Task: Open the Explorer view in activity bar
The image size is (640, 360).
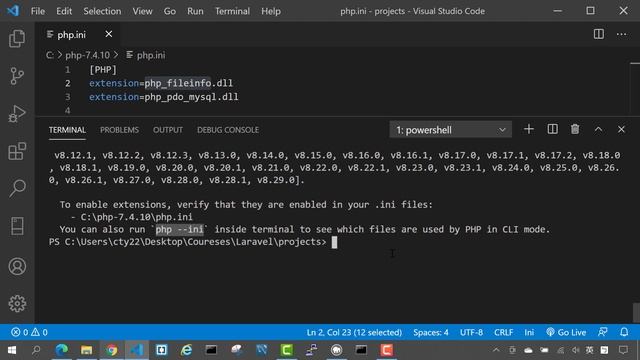Action: (17, 39)
